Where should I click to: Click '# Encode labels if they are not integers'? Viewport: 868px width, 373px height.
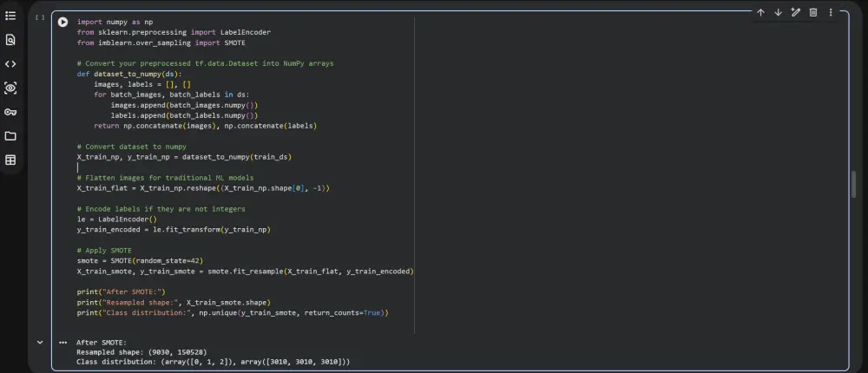161,209
